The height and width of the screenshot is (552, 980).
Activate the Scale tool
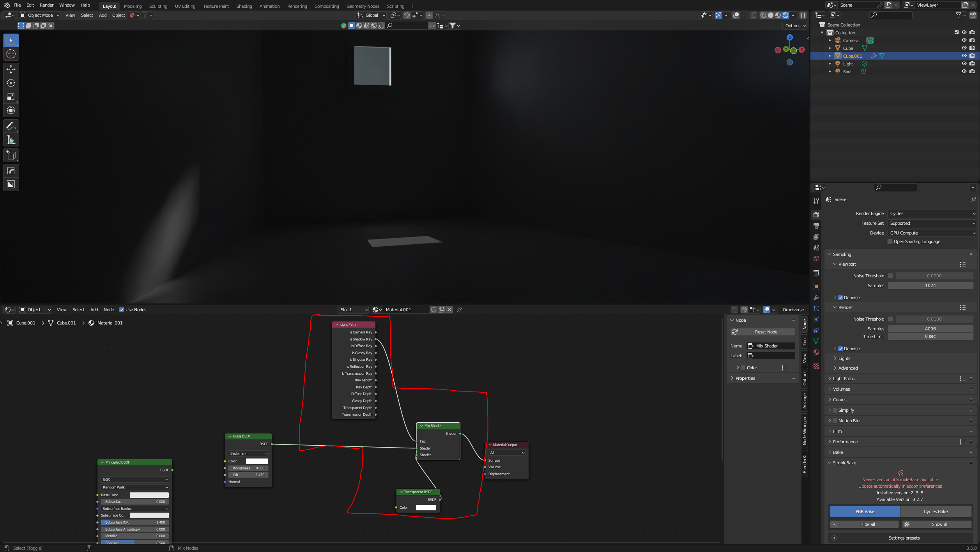click(11, 97)
